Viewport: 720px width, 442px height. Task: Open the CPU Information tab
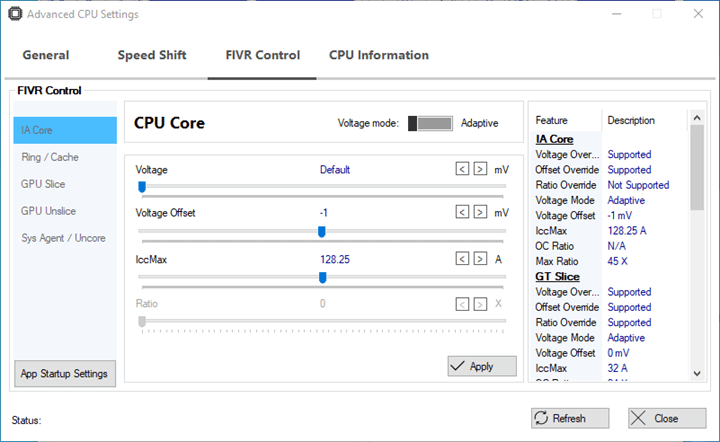point(379,55)
